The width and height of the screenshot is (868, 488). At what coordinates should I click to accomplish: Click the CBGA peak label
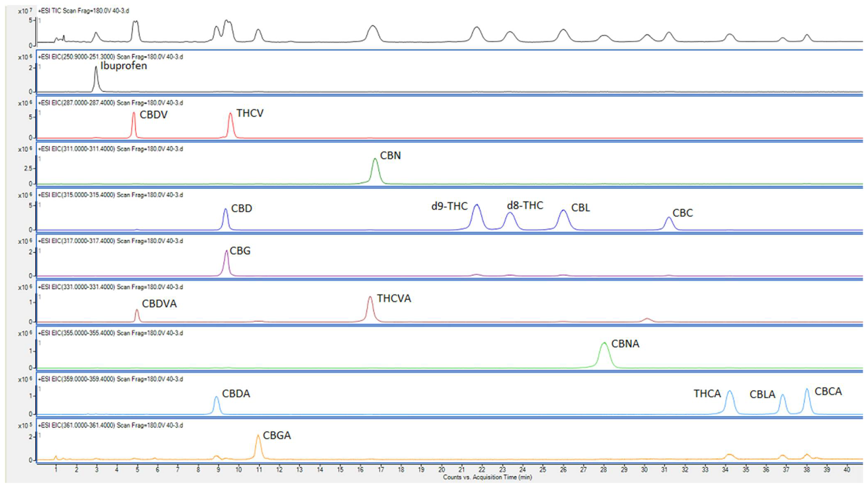pyautogui.click(x=277, y=436)
